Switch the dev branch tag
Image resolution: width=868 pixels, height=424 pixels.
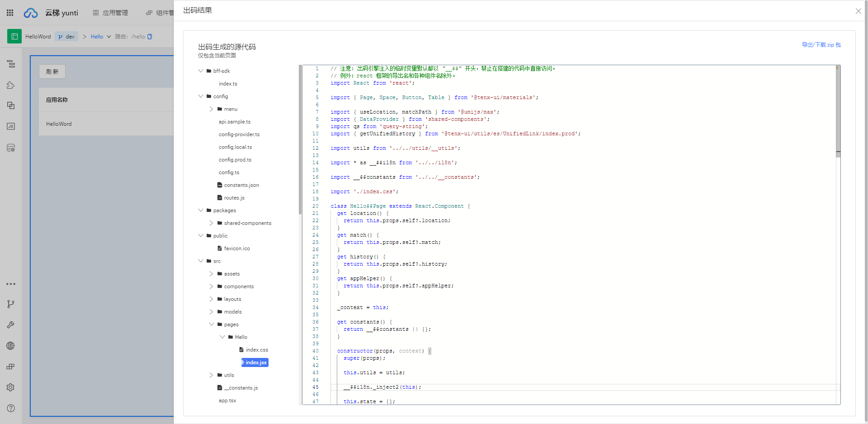66,37
